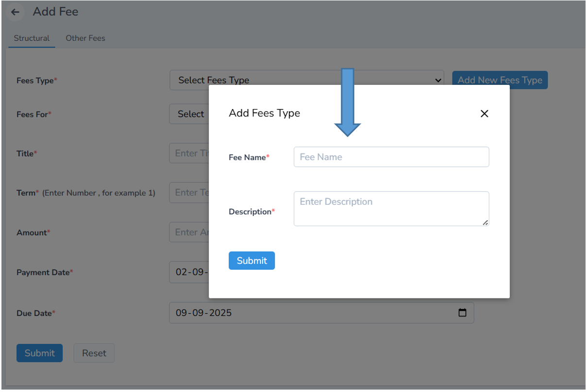Click the Enter Description text area

pyautogui.click(x=391, y=208)
